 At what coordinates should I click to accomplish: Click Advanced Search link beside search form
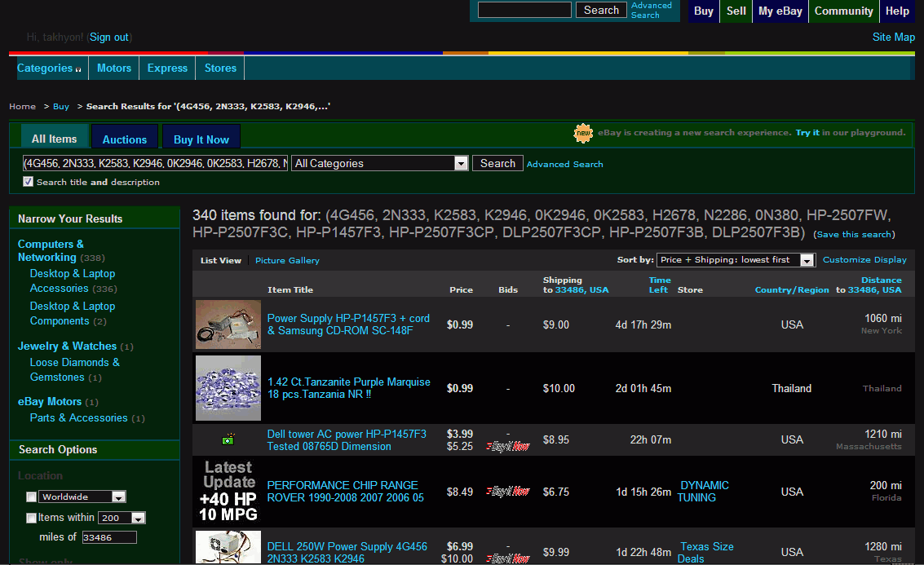click(564, 165)
